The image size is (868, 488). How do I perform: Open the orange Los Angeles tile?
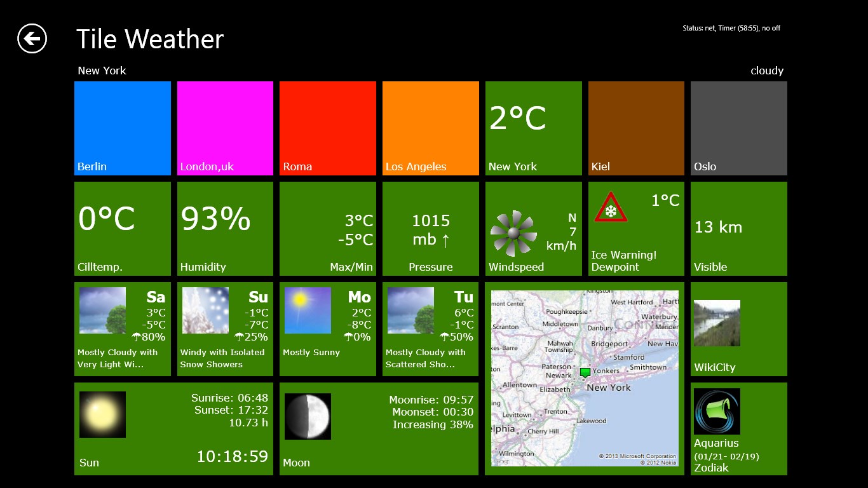pyautogui.click(x=430, y=128)
